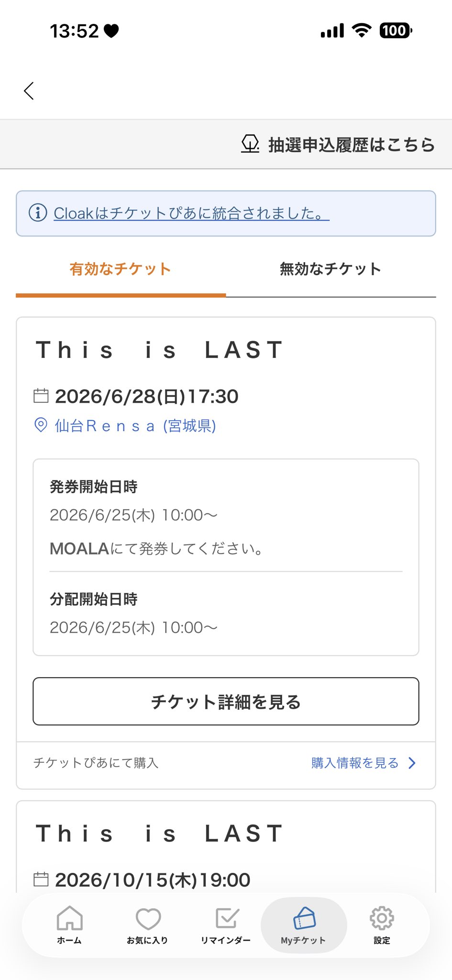The image size is (452, 980).
Task: Tap the lottery history icon
Action: coord(250,144)
